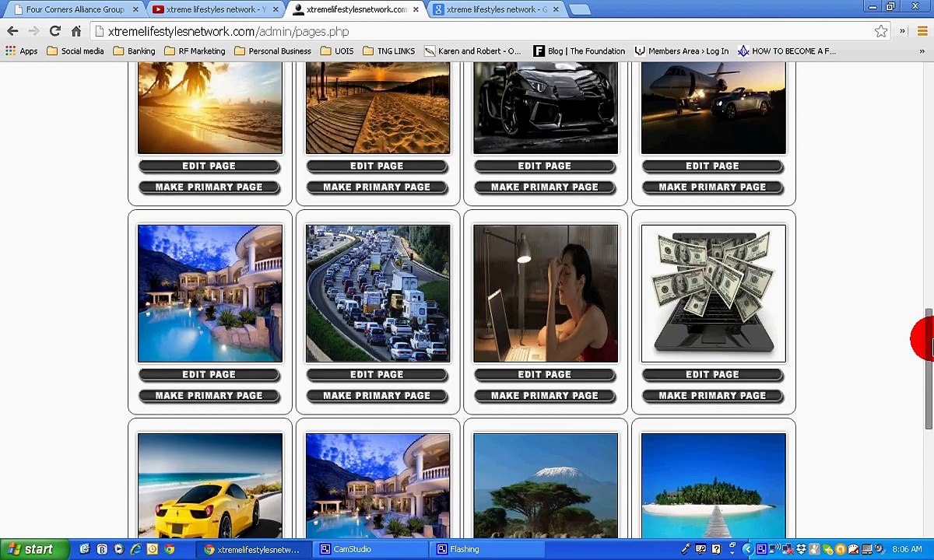The height and width of the screenshot is (560, 934).
Task: Edit page for the mansion pool image
Action: [x=209, y=375]
